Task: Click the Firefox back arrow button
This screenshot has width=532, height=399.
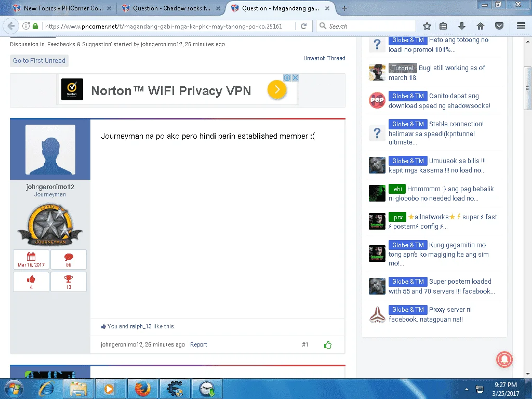Action: pos(11,26)
